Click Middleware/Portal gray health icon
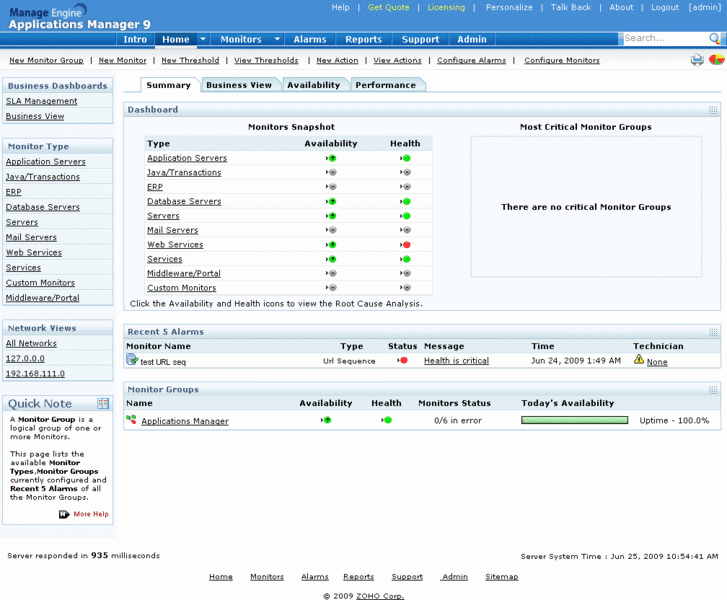727x600 pixels. pos(405,273)
